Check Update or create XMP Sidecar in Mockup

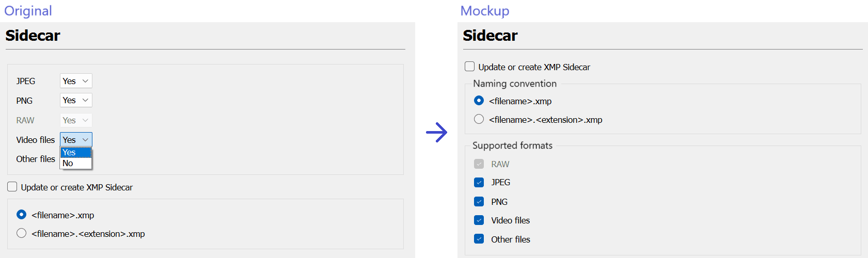pyautogui.click(x=470, y=67)
